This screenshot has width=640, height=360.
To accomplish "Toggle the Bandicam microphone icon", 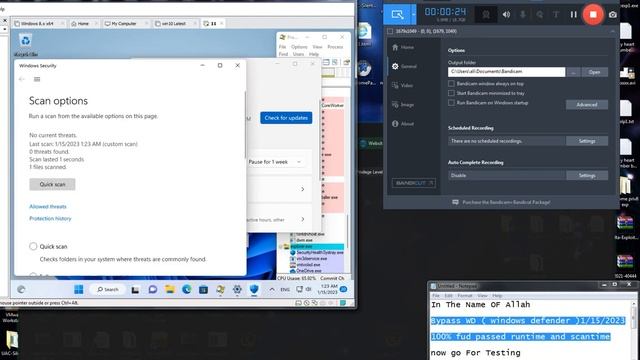I will tap(523, 15).
